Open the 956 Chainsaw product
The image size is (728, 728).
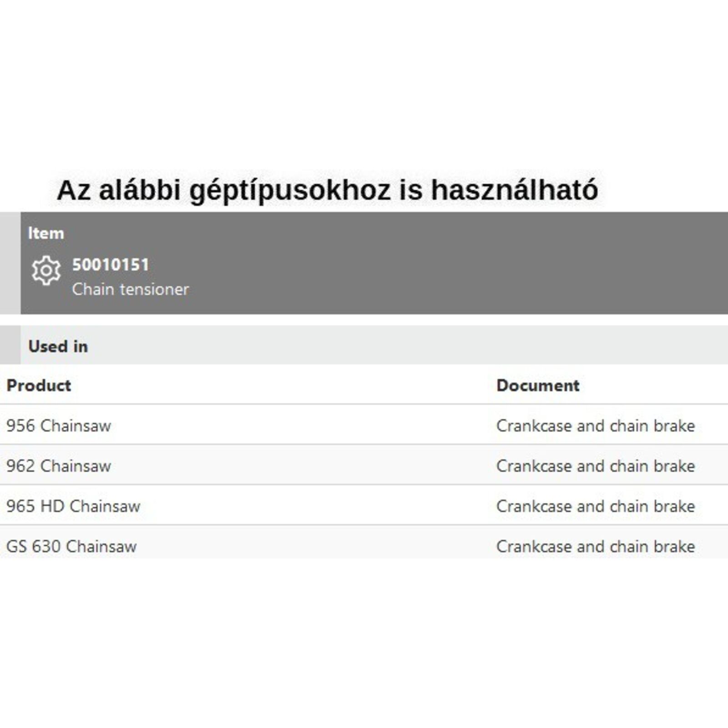(59, 426)
